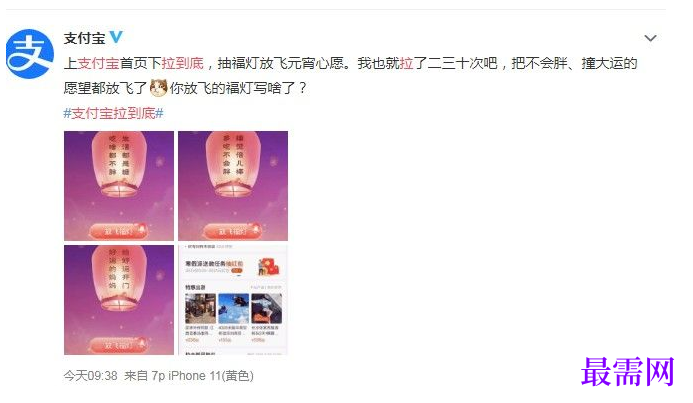Click the cat face emoji in post
693x403 pixels.
159,88
